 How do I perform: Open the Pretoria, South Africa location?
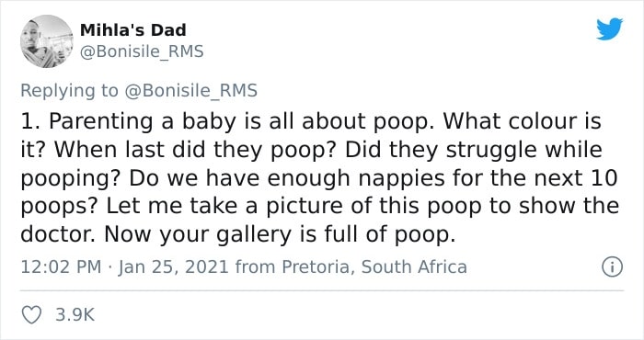point(374,267)
